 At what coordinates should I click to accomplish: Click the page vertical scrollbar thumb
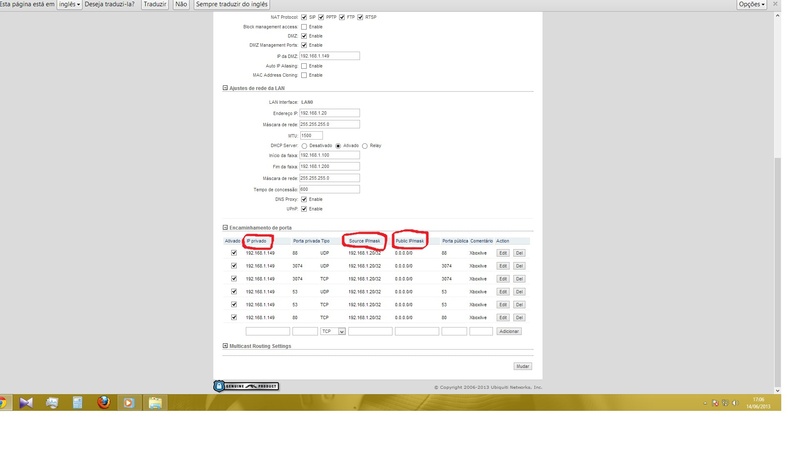click(777, 272)
